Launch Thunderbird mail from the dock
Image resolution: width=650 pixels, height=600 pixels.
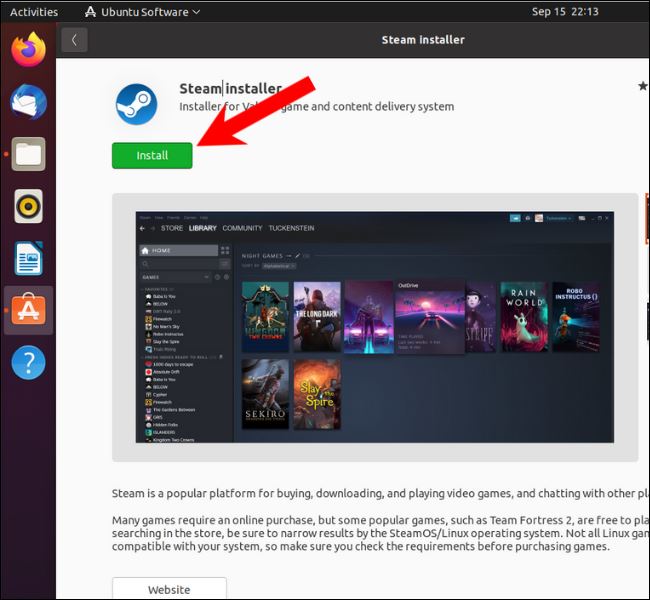(28, 101)
